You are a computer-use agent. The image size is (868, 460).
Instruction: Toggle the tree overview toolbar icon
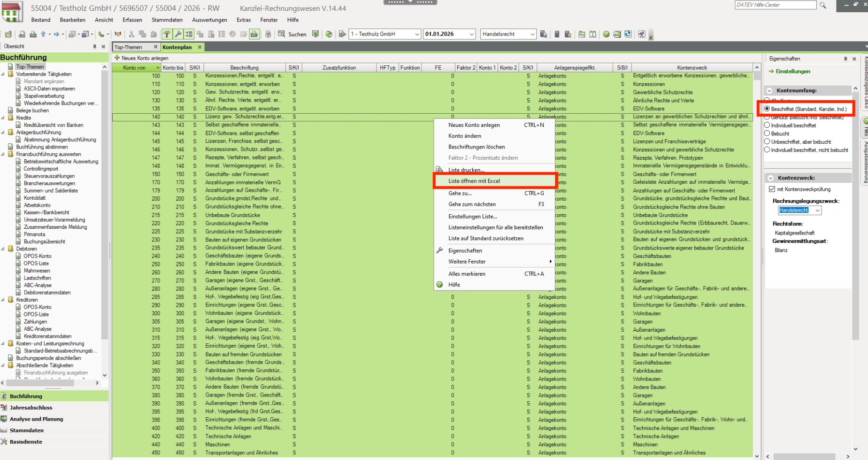coord(167,34)
